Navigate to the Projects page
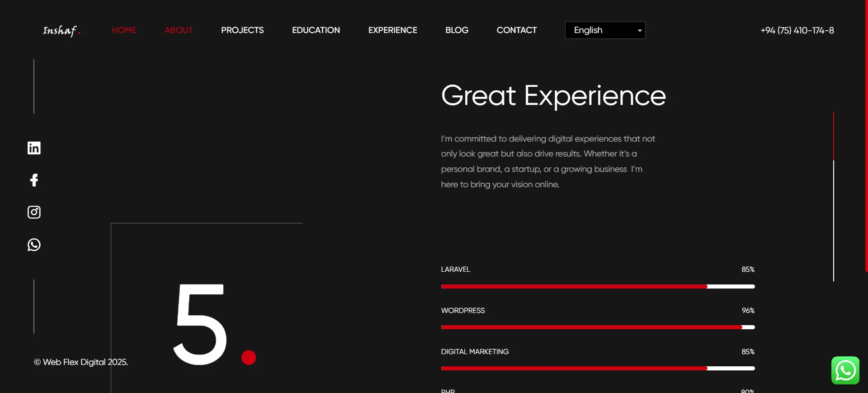This screenshot has height=393, width=868. tap(242, 30)
